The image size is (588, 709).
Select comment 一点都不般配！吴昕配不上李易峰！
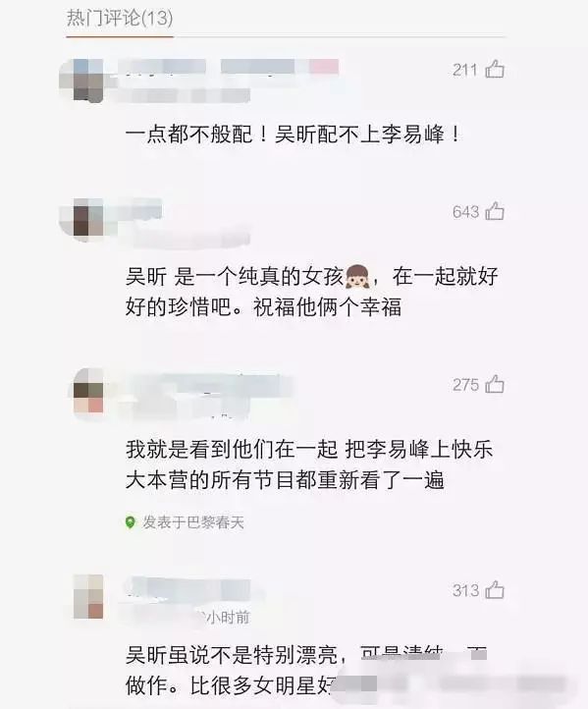(293, 135)
